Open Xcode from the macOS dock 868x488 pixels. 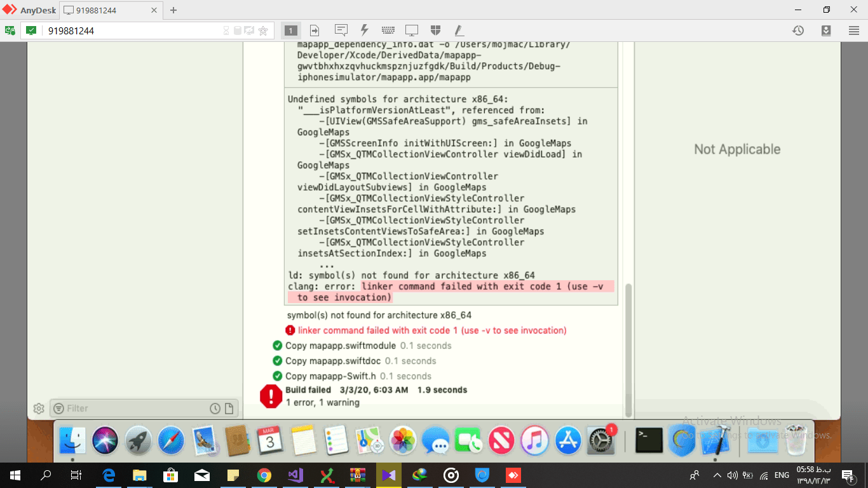[715, 440]
